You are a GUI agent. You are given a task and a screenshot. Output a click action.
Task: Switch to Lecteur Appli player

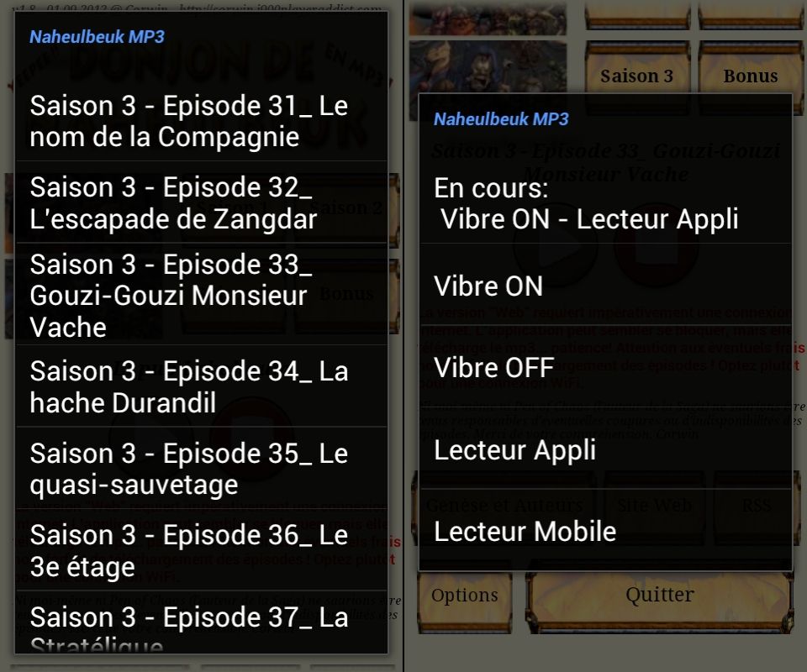(x=605, y=449)
